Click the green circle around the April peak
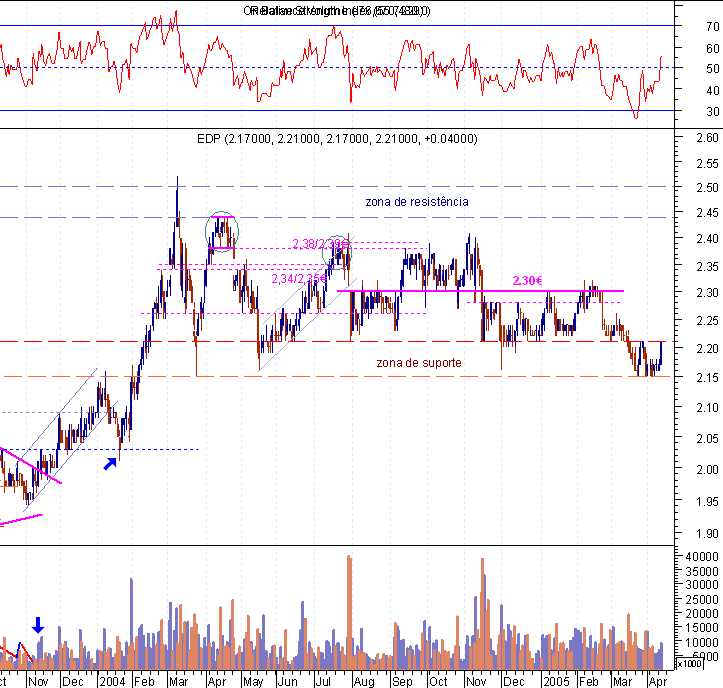723x688 pixels. 222,232
